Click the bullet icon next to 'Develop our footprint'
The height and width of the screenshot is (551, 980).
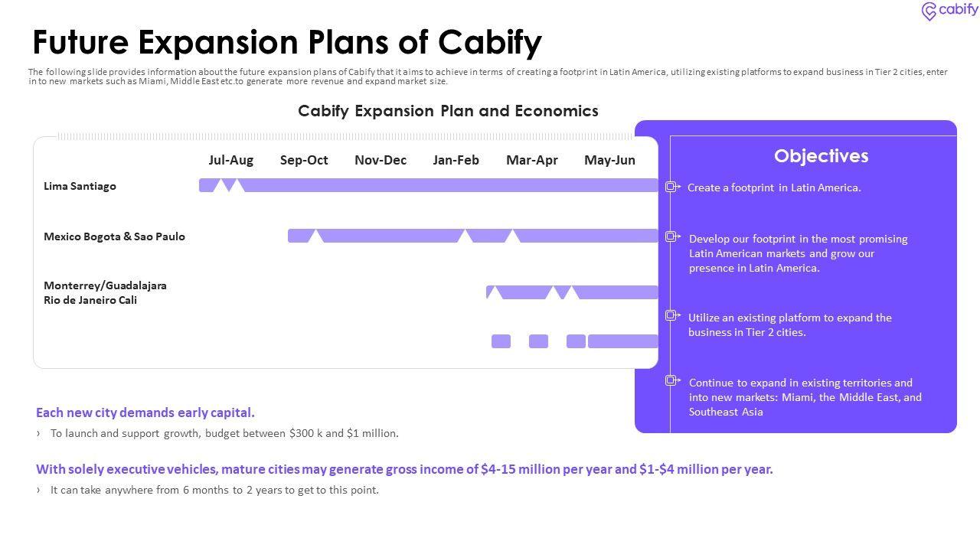click(671, 237)
